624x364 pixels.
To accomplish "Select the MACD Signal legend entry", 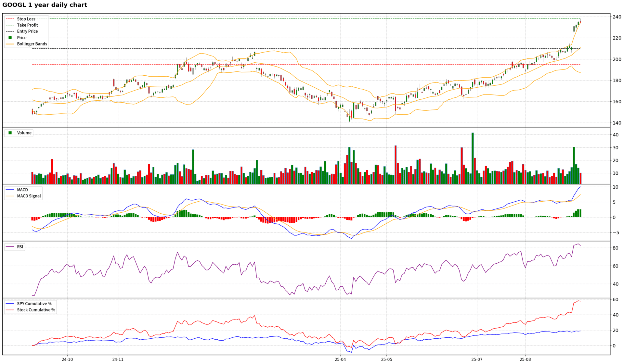I will (29, 196).
